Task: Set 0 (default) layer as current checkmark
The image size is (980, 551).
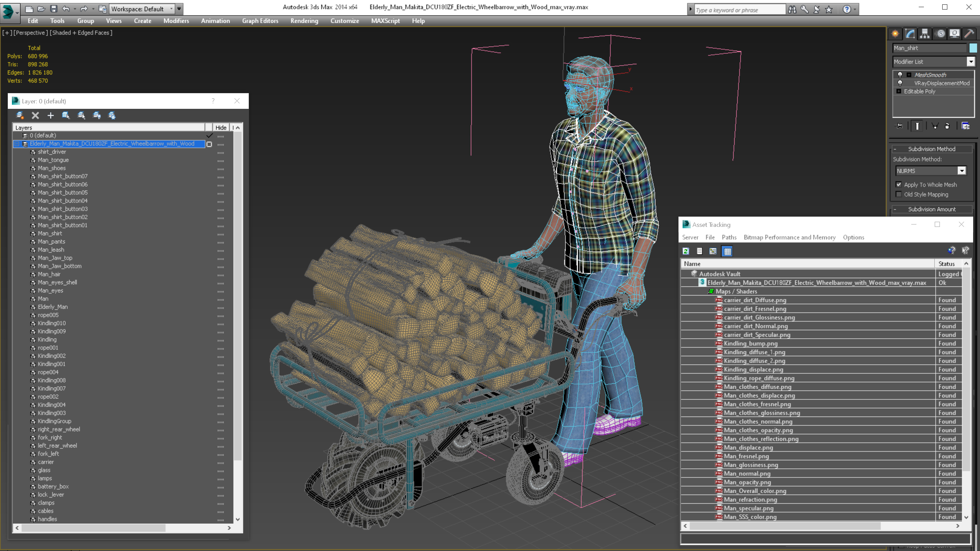Action: pyautogui.click(x=209, y=135)
